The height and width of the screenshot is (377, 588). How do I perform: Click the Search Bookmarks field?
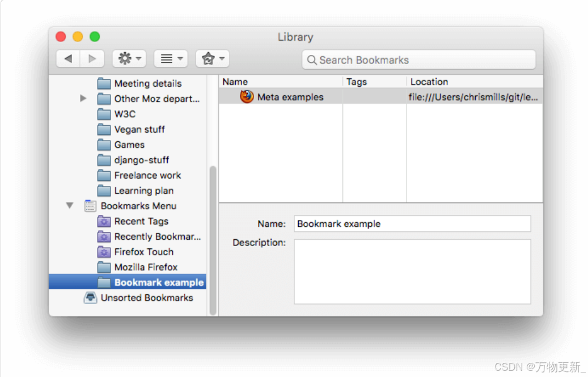419,60
